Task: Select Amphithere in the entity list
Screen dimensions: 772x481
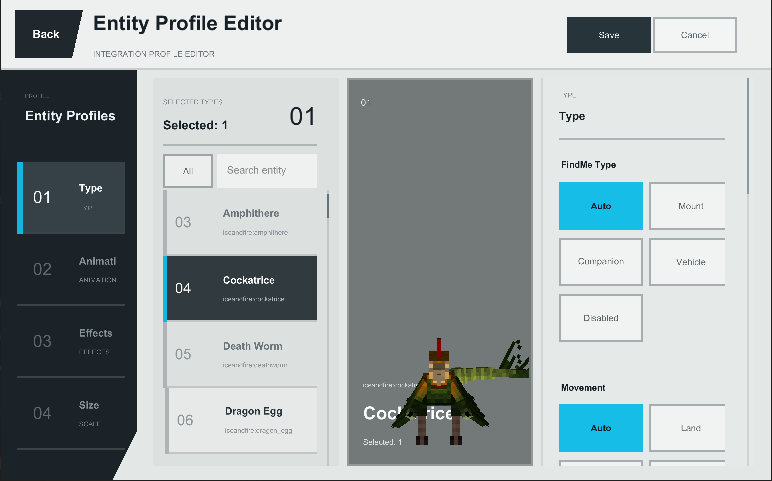Action: pyautogui.click(x=240, y=223)
